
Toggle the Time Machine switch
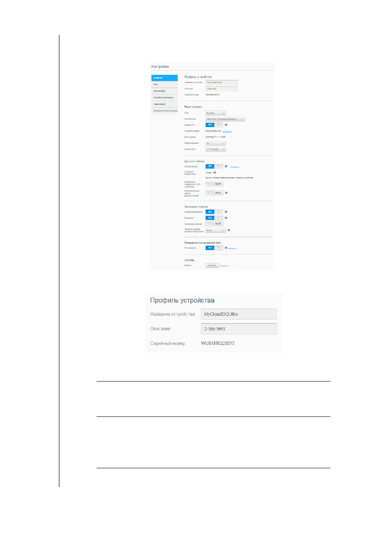point(214,248)
